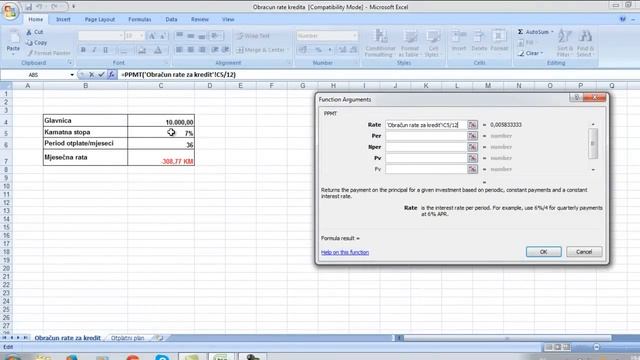Click the Shrink Font icon

[x=162, y=36]
